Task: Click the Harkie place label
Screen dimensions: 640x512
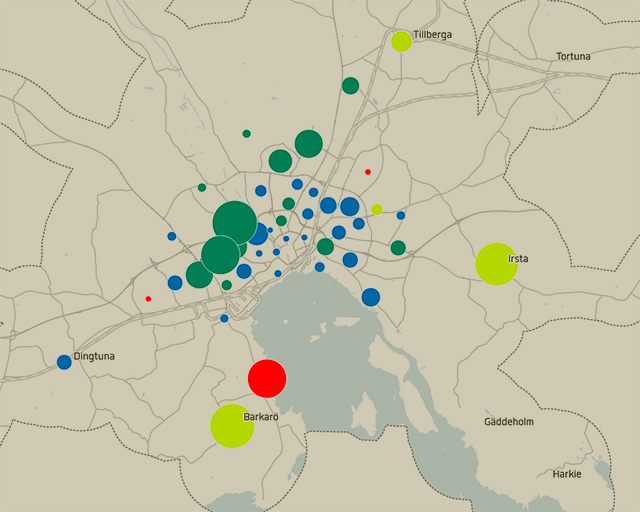Action: 567,474
